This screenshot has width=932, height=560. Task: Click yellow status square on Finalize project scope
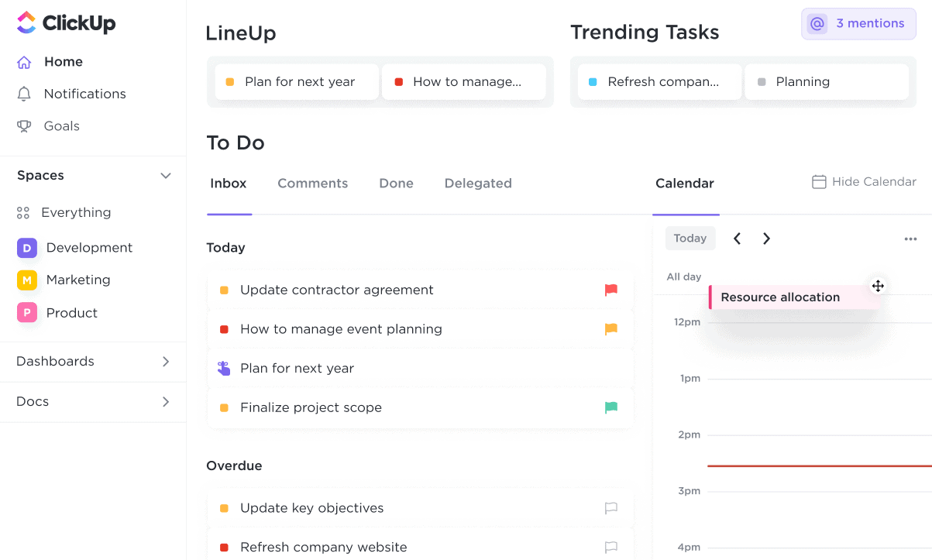pyautogui.click(x=224, y=407)
